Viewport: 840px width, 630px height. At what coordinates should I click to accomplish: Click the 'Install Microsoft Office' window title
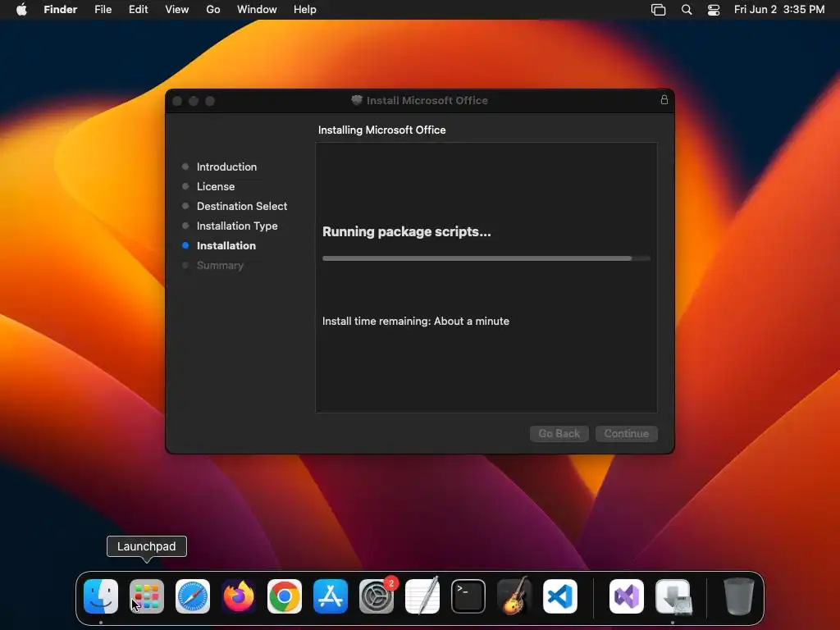(x=427, y=100)
